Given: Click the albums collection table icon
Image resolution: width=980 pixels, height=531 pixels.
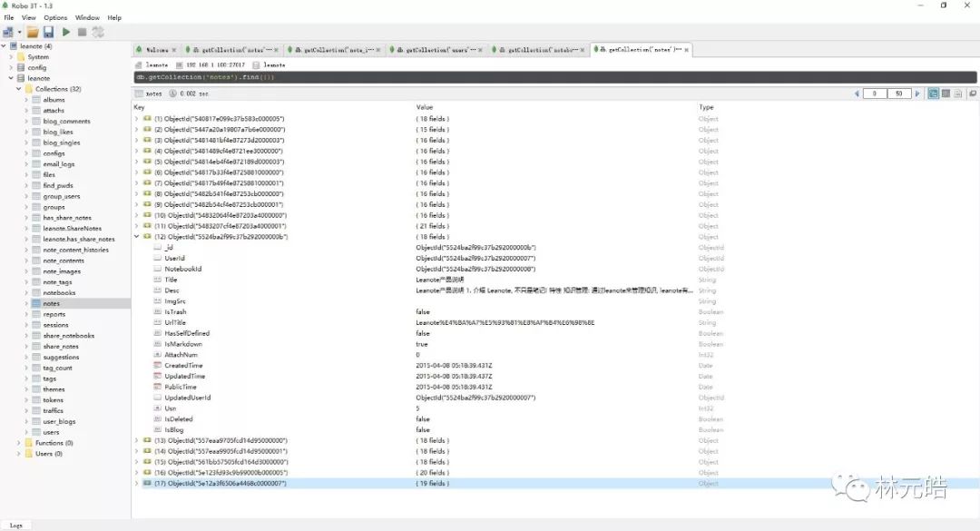Looking at the screenshot, I should (36, 100).
